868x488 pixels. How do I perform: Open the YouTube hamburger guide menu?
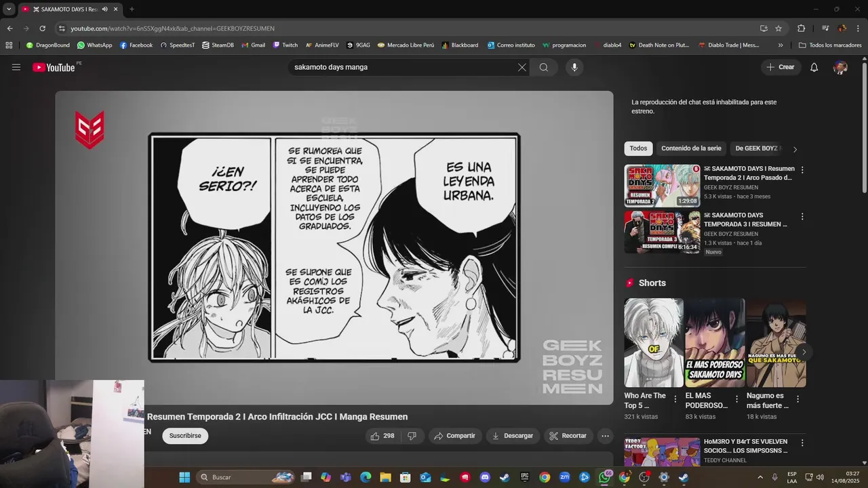point(16,67)
